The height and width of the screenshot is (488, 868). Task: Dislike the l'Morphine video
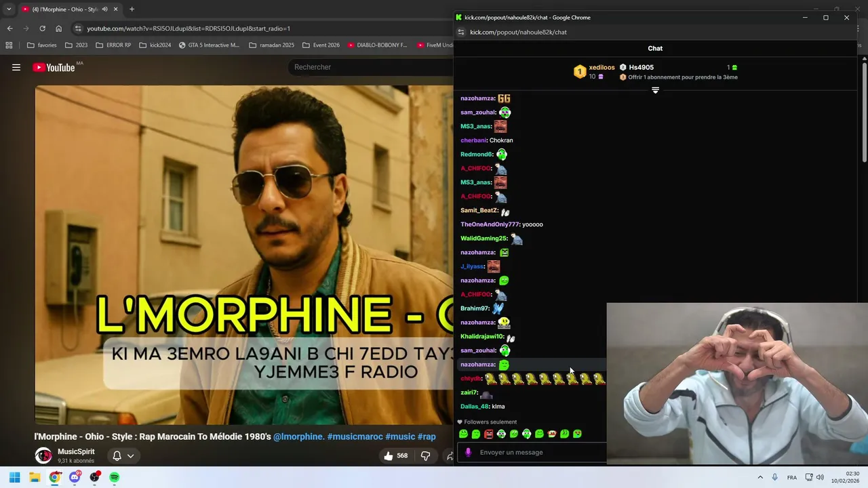point(425,456)
